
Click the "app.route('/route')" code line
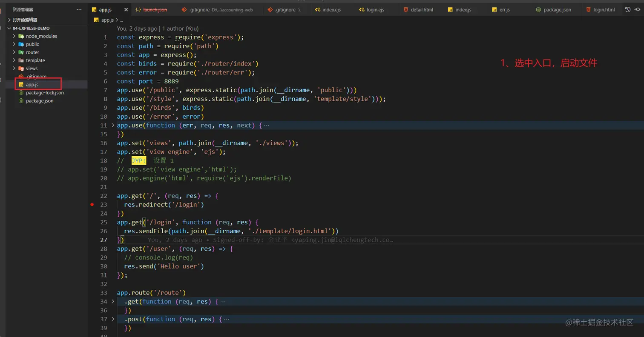(x=152, y=293)
